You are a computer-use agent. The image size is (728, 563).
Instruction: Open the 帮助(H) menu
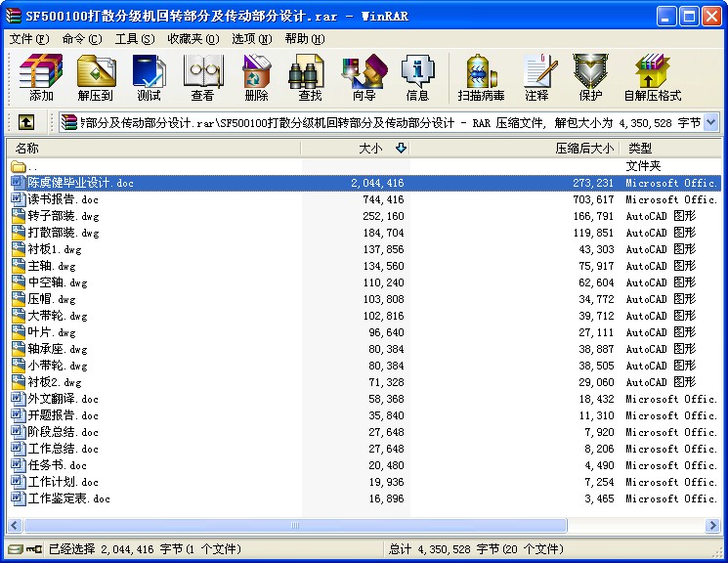point(305,39)
